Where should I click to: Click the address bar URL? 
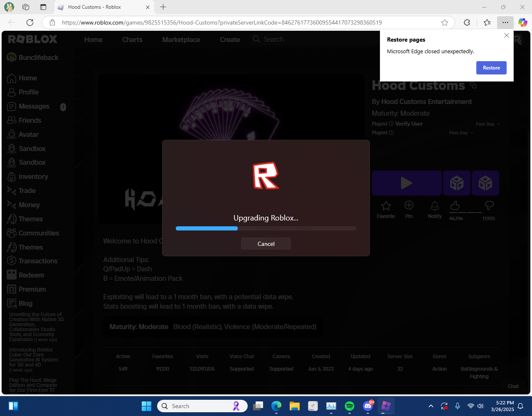click(222, 22)
